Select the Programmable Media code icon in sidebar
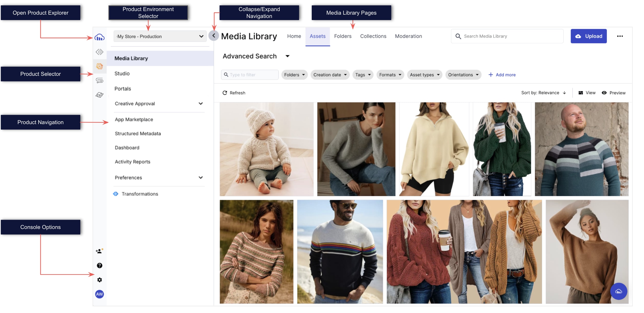This screenshot has width=644, height=313. [100, 52]
